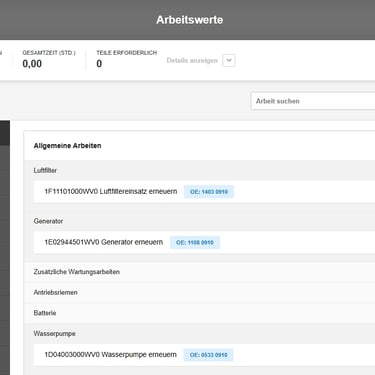The width and height of the screenshot is (375, 375).
Task: Select the 'Wasserpumpe' category row
Action: click(x=199, y=333)
